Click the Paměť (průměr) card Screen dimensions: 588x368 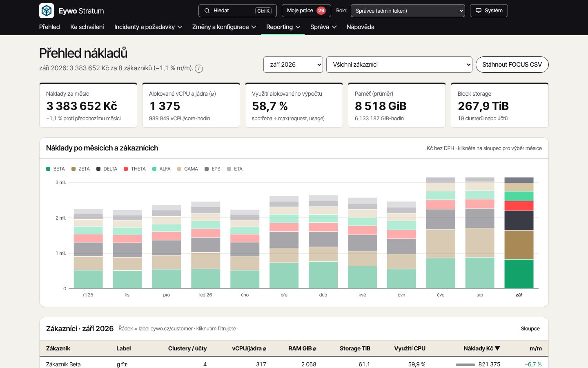click(397, 105)
